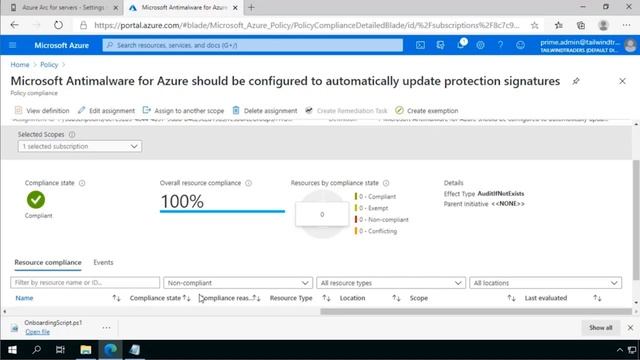640x360 pixels.
Task: Click the account avatar in Azure header
Action: pyautogui.click(x=630, y=45)
